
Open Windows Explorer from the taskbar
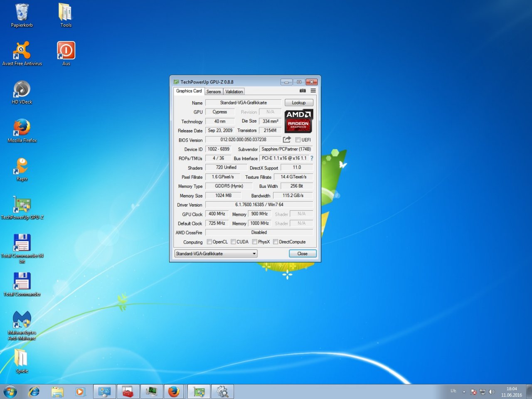coord(57,392)
